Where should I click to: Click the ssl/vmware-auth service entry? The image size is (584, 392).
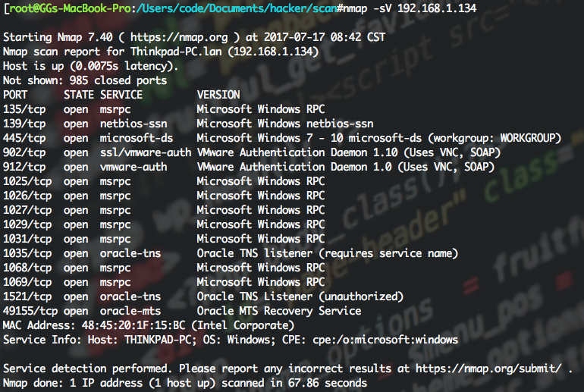pyautogui.click(x=146, y=152)
